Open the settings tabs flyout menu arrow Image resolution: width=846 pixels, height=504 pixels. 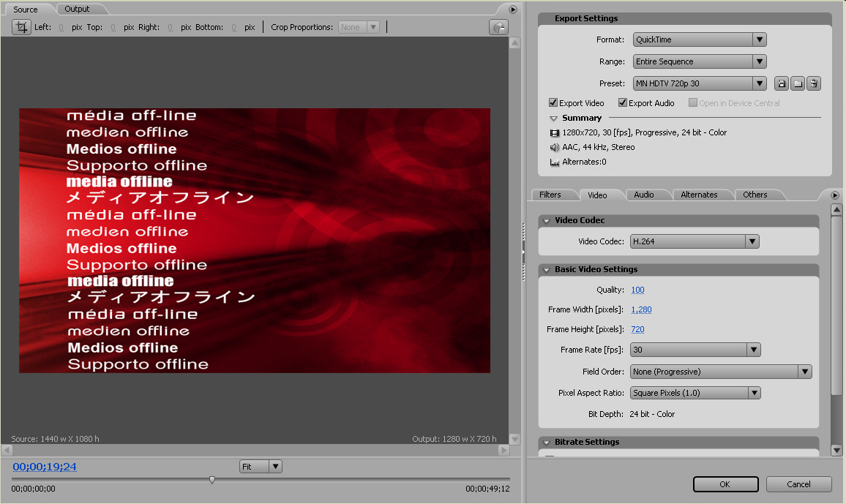[x=835, y=195]
